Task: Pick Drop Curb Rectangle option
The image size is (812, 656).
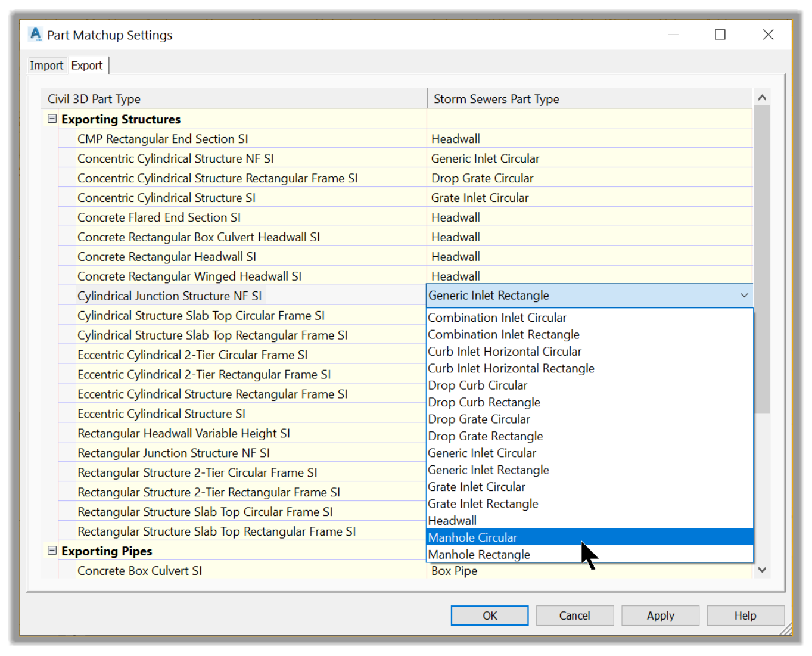Action: tap(590, 402)
